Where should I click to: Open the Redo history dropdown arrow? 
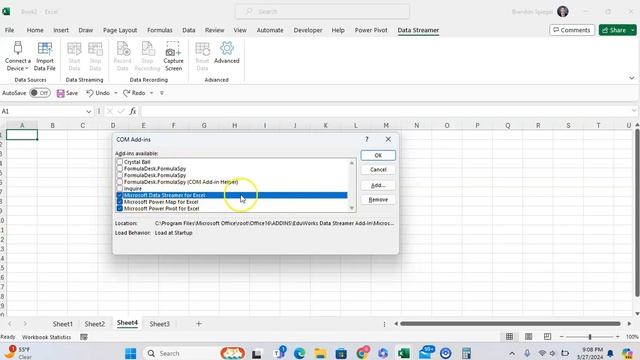click(151, 93)
